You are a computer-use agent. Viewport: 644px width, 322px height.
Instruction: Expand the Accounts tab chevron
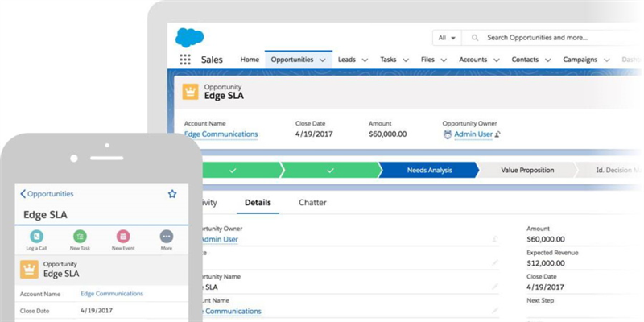(x=497, y=60)
